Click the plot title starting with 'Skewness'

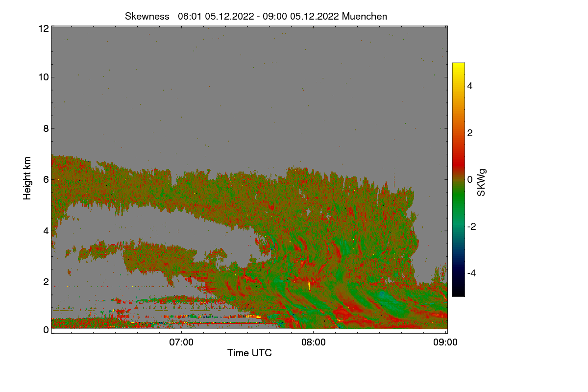(256, 16)
